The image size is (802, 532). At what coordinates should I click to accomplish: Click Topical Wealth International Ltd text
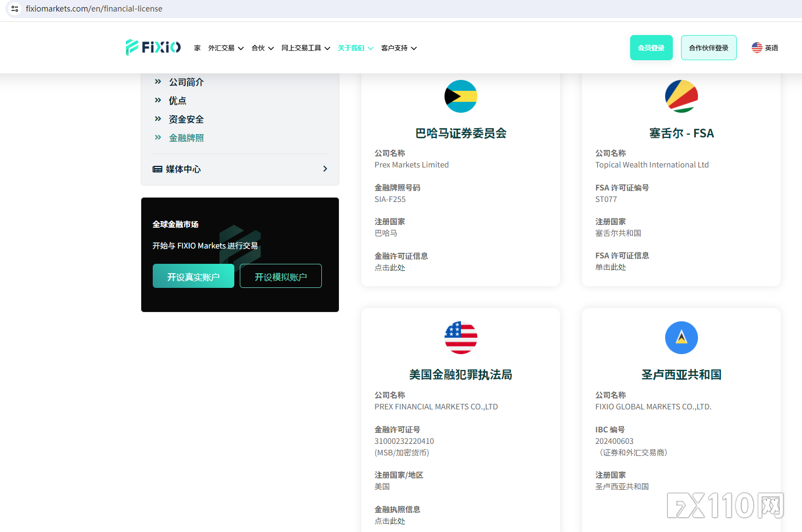(x=652, y=165)
